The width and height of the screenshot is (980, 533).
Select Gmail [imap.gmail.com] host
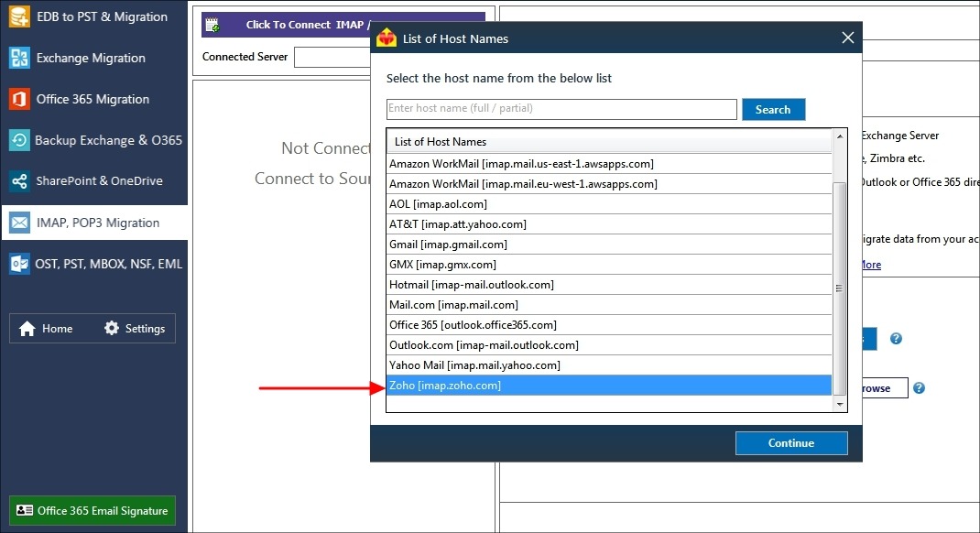[609, 245]
